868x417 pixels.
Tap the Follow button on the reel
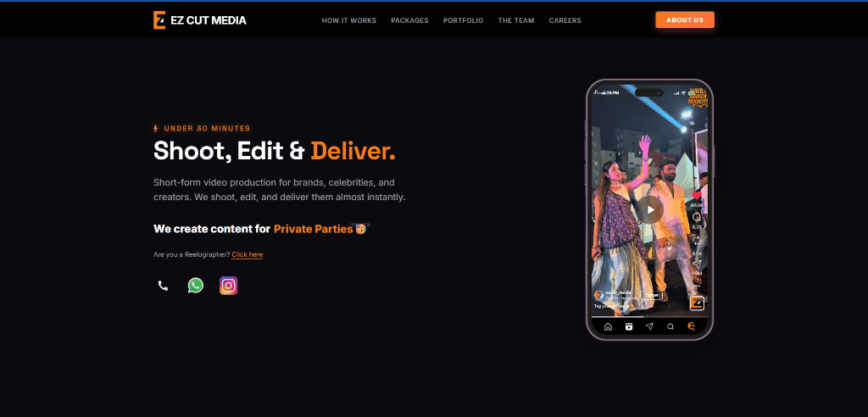coord(652,295)
